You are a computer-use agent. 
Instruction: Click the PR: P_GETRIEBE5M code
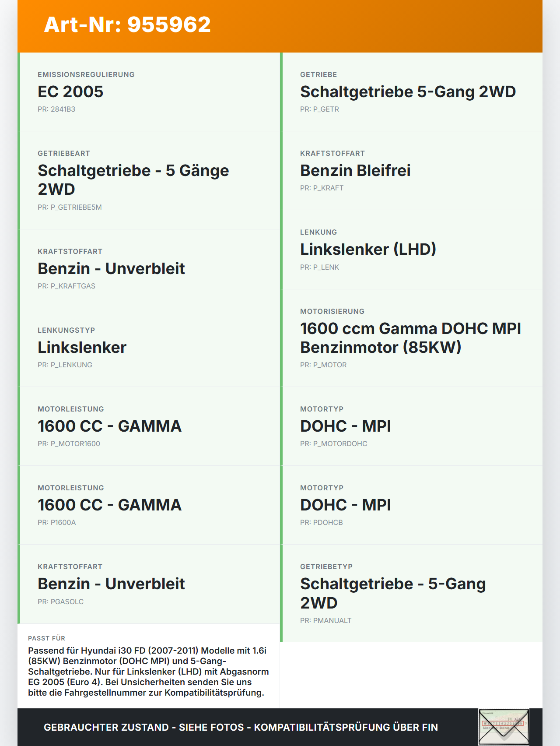point(70,208)
